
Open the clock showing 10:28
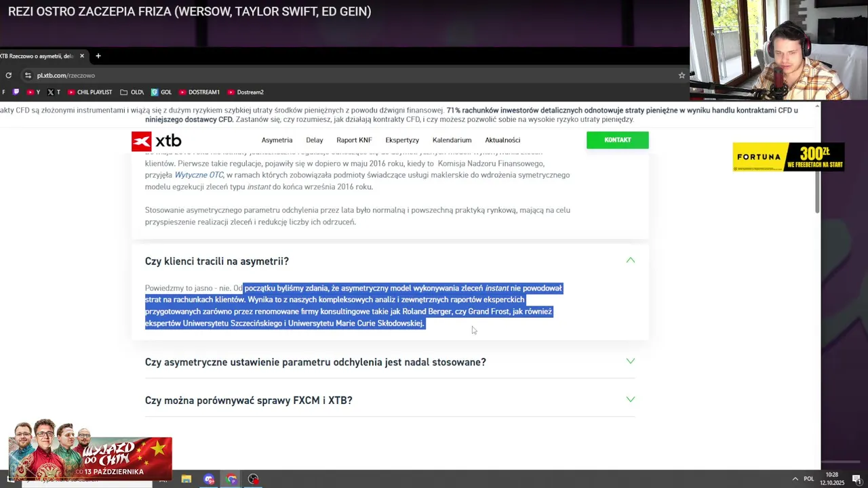click(x=832, y=479)
